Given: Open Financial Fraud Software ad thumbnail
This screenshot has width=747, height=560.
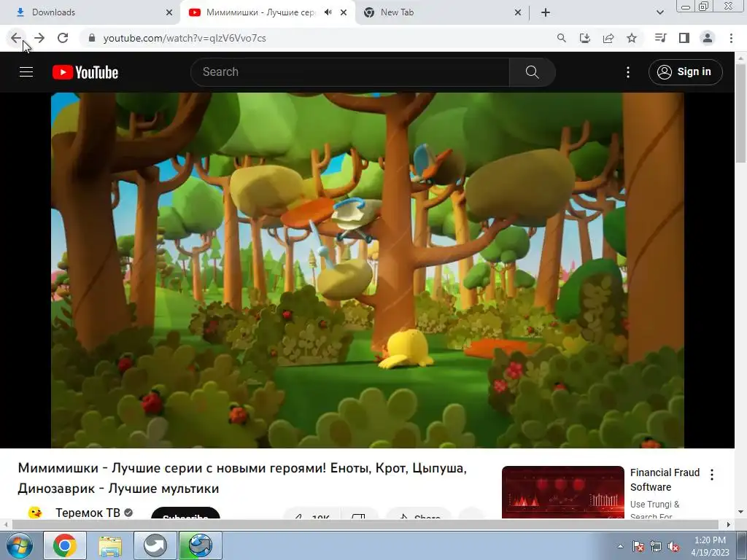Looking at the screenshot, I should pyautogui.click(x=562, y=492).
